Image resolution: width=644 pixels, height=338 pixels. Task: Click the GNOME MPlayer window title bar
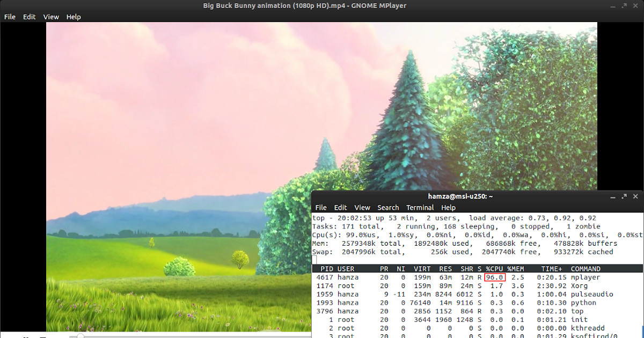tap(304, 5)
